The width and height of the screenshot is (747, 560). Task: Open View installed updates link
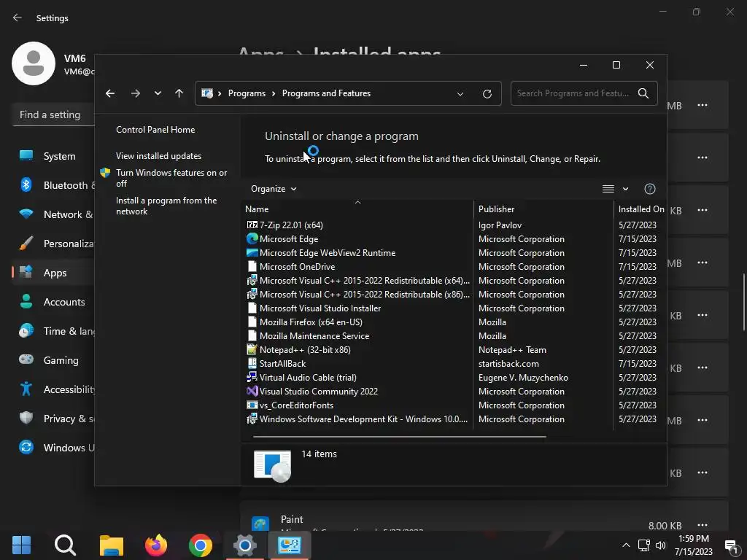click(158, 156)
